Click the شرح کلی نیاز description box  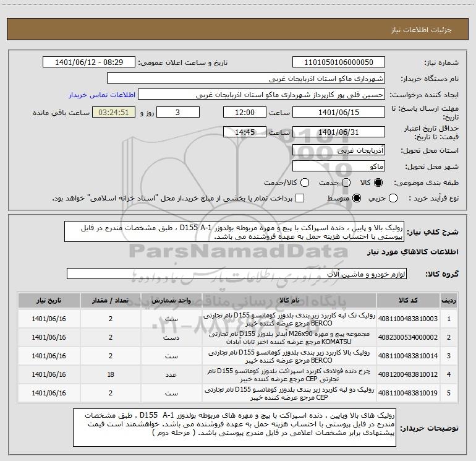(234, 232)
